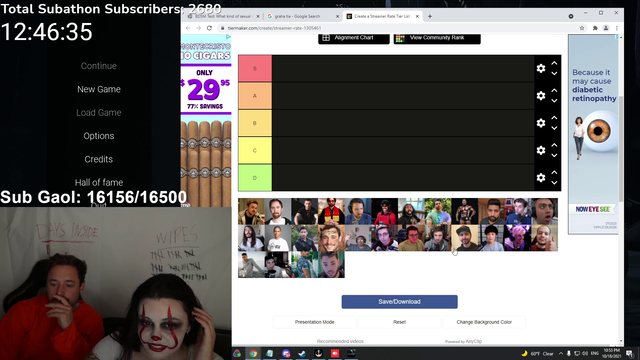The height and width of the screenshot is (360, 640).
Task: Select the pink S tier label
Action: click(x=255, y=69)
